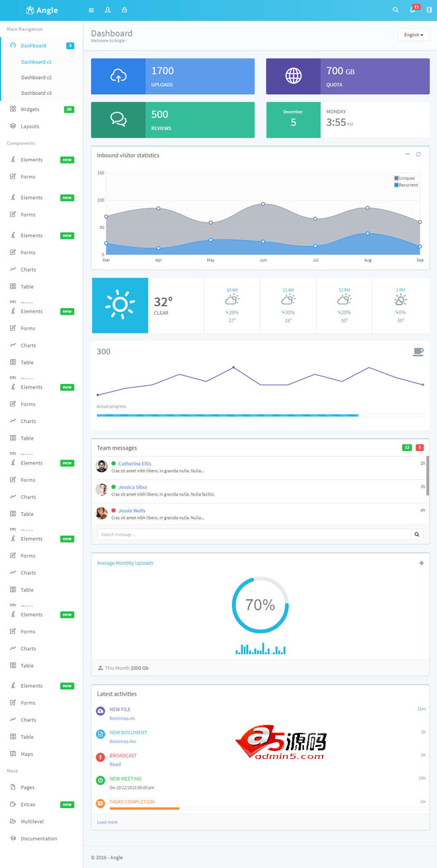
Task: Refresh the Inbound visitor statistics panel
Action: coord(418,155)
